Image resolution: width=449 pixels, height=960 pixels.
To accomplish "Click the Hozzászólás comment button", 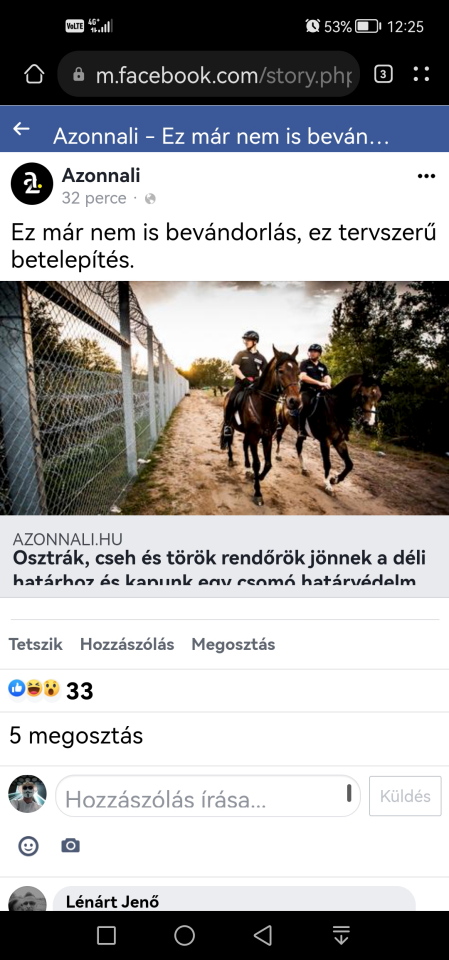I will 127,644.
